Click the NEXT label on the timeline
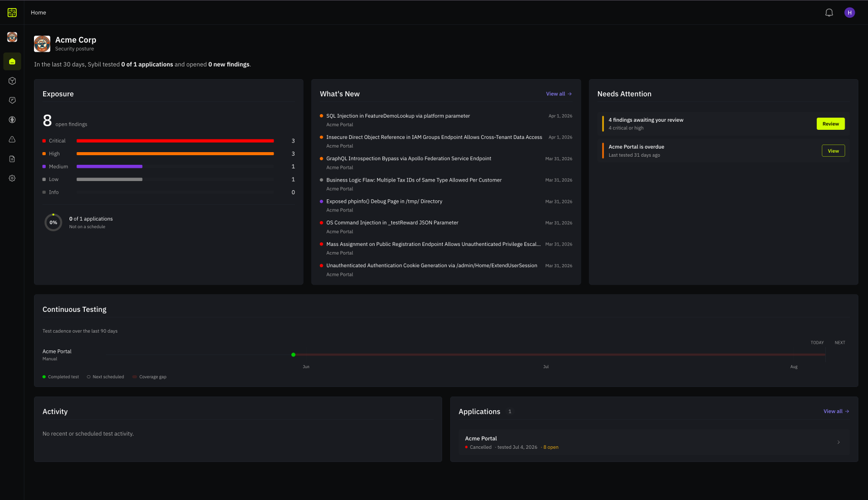868x500 pixels. (x=840, y=343)
